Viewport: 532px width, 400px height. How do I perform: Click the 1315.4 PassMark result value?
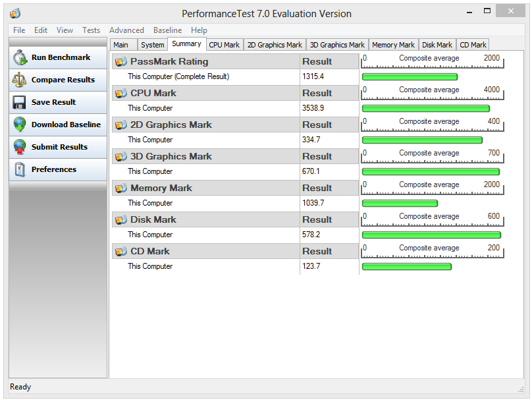(x=313, y=76)
